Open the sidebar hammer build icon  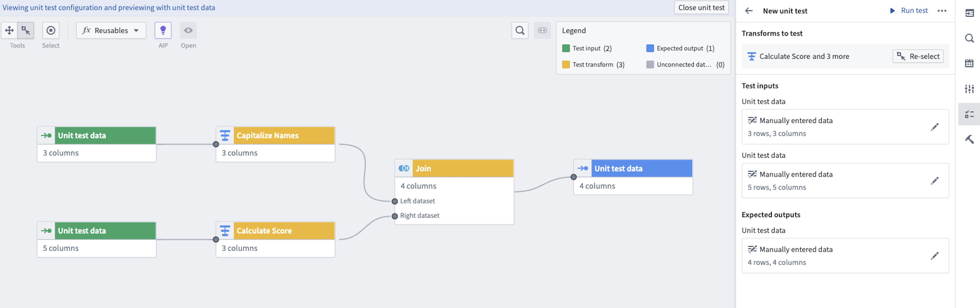tap(969, 139)
